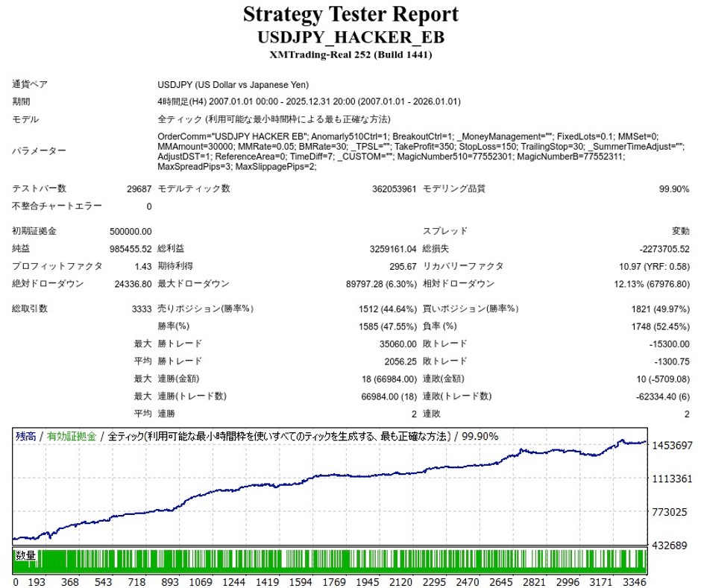
Task: Click the XMTrading-Real 252 build text
Action: click(350, 54)
